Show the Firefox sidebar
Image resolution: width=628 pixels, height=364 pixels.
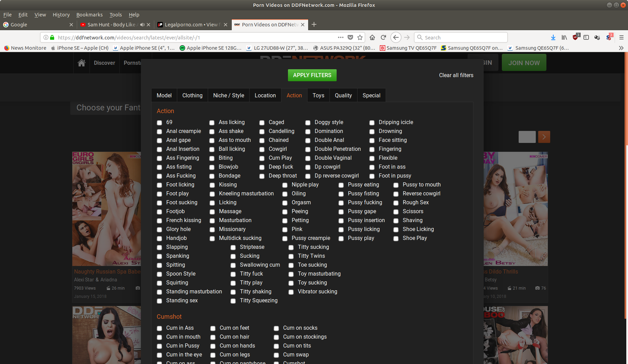click(x=586, y=37)
